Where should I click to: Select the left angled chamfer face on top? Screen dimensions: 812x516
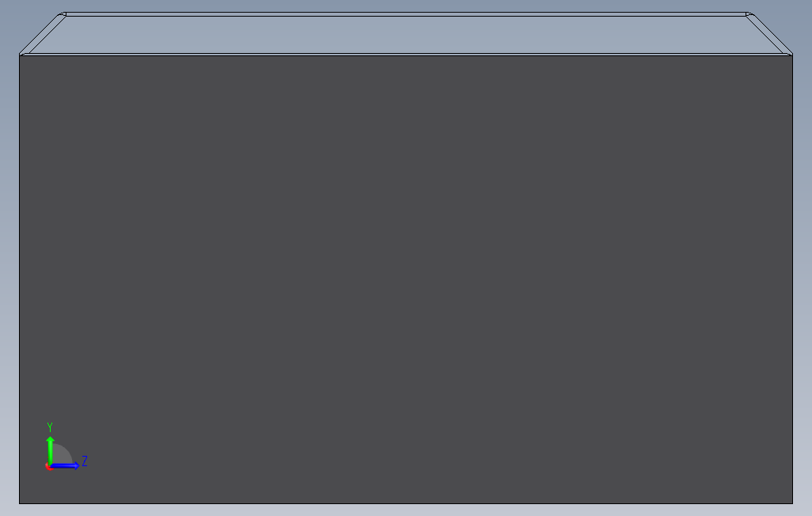(x=44, y=34)
